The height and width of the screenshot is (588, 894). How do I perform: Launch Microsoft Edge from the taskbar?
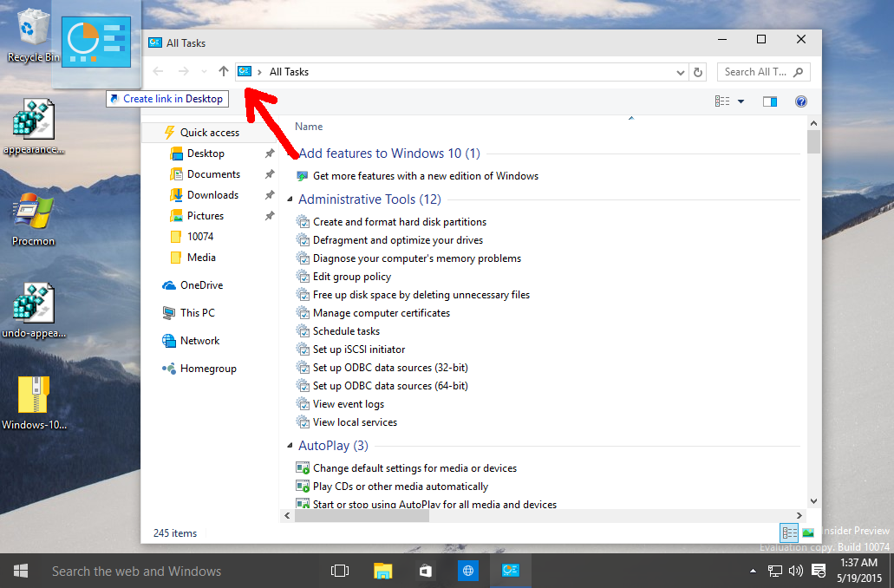pyautogui.click(x=467, y=571)
